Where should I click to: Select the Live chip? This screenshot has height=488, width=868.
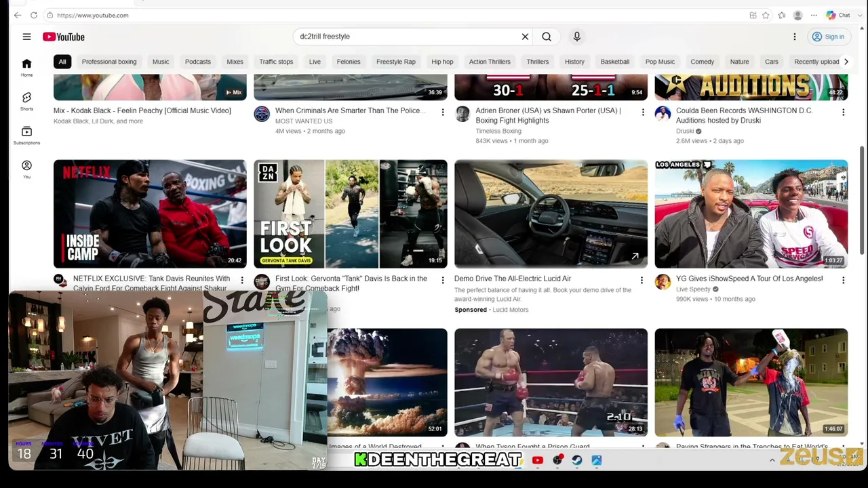coord(315,62)
